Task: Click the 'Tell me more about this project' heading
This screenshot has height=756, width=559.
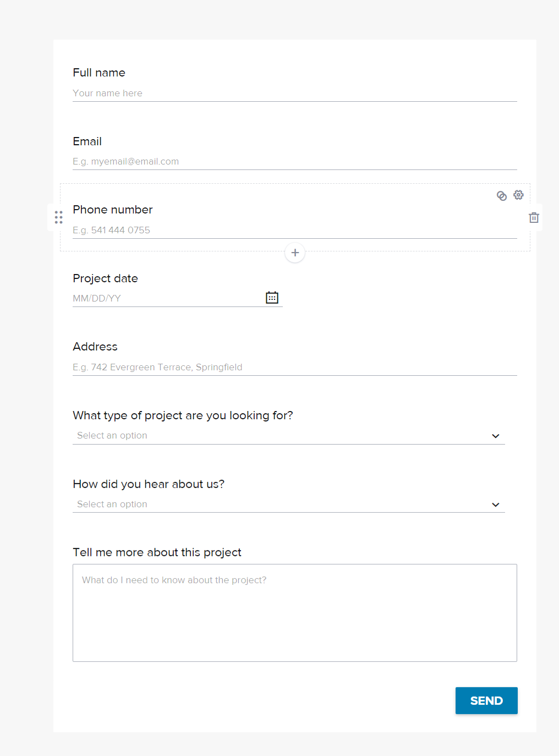Action: [x=157, y=552]
